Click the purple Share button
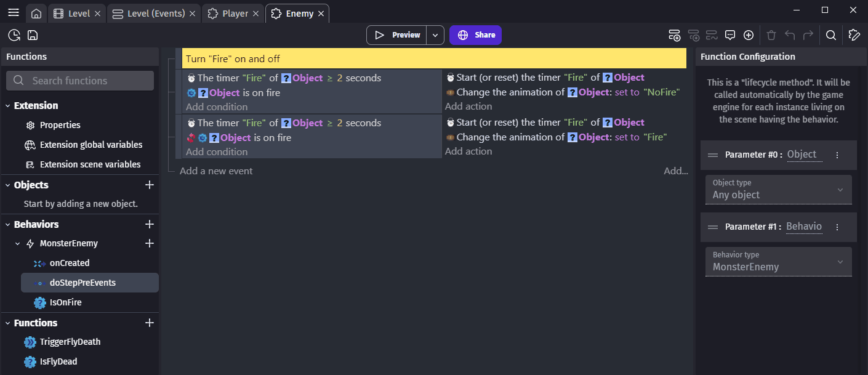 475,35
